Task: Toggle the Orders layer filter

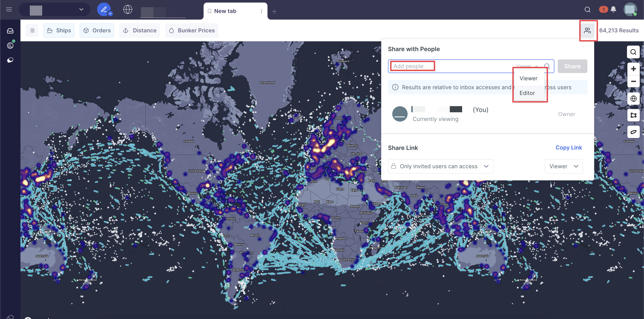Action: (97, 30)
